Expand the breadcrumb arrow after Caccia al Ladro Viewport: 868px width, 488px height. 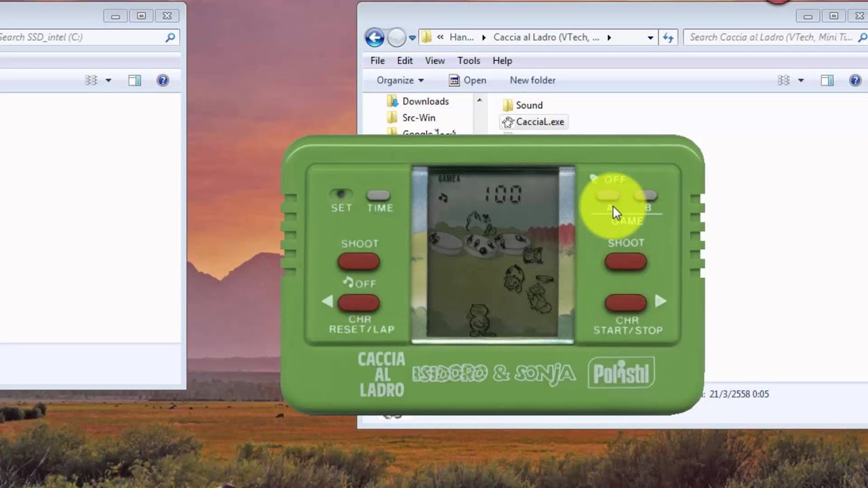click(x=610, y=38)
